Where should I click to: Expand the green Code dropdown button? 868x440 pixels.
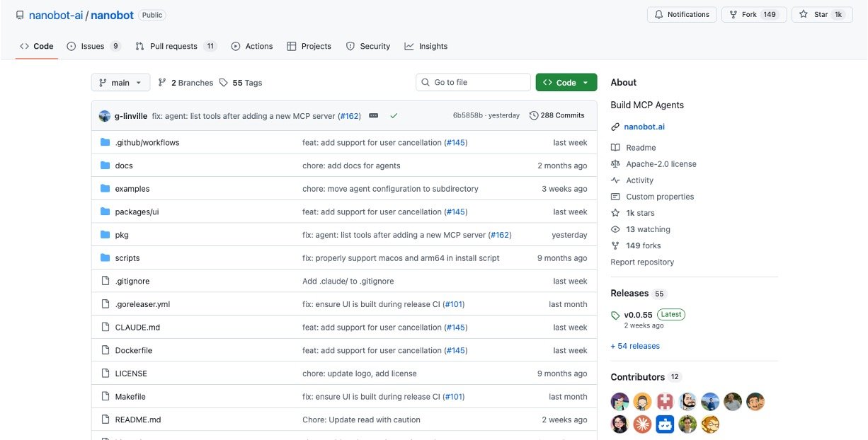tap(566, 83)
